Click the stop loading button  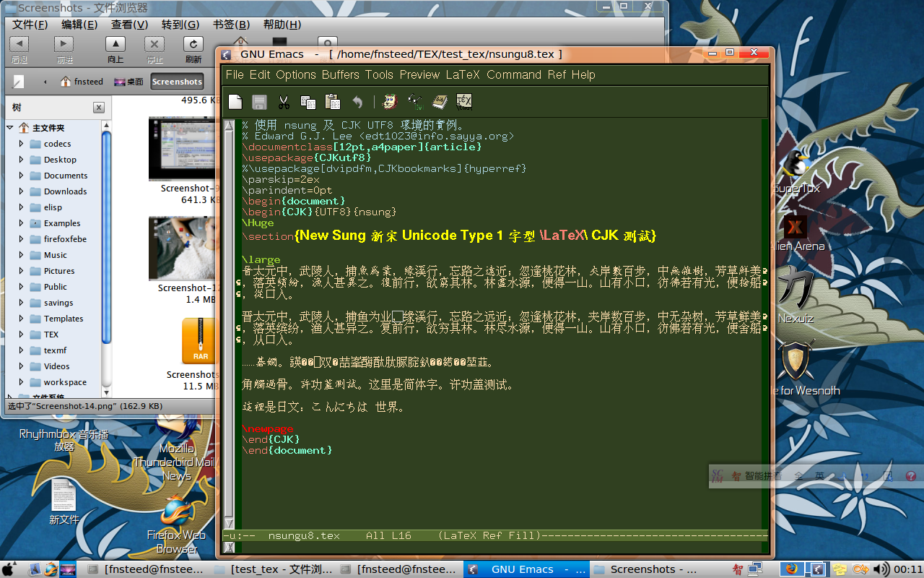point(154,49)
